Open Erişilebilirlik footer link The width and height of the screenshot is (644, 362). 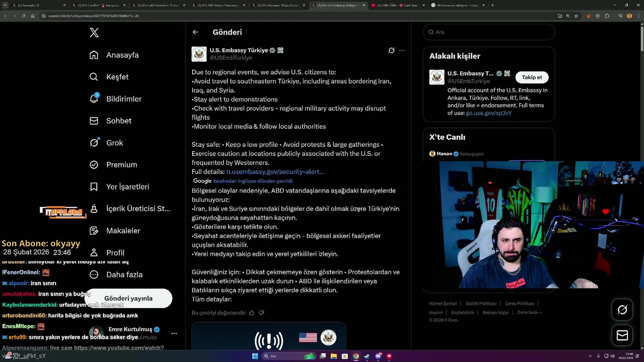click(x=462, y=312)
